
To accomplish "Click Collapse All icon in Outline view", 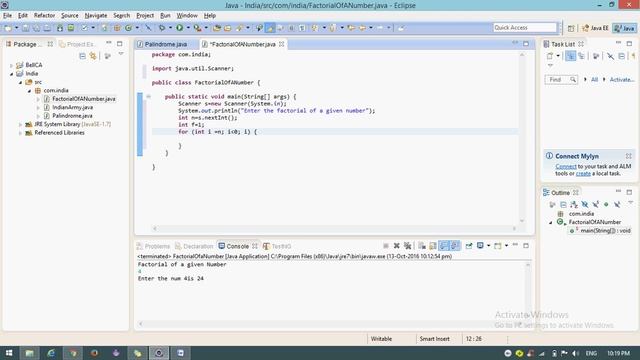I will 563,204.
